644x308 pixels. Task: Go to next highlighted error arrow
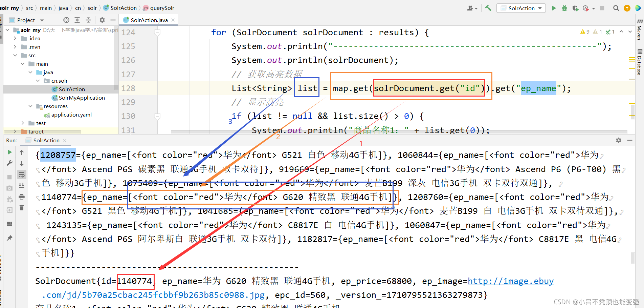630,32
